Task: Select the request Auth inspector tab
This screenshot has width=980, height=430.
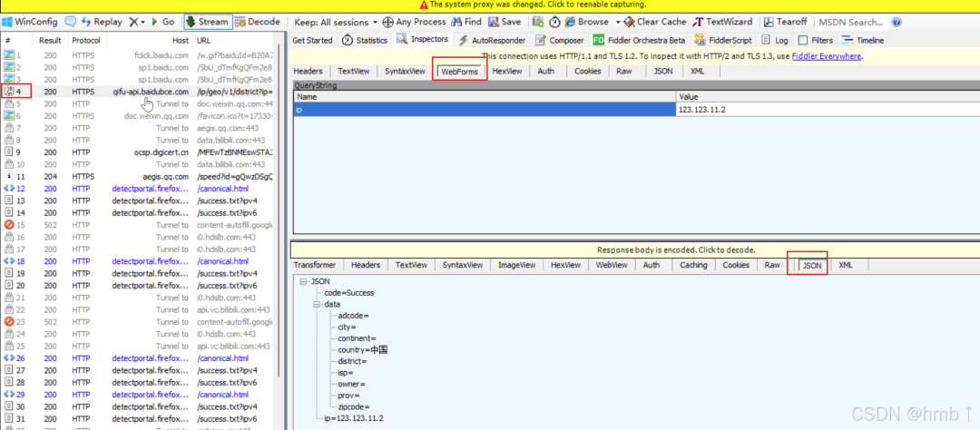Action: (545, 72)
